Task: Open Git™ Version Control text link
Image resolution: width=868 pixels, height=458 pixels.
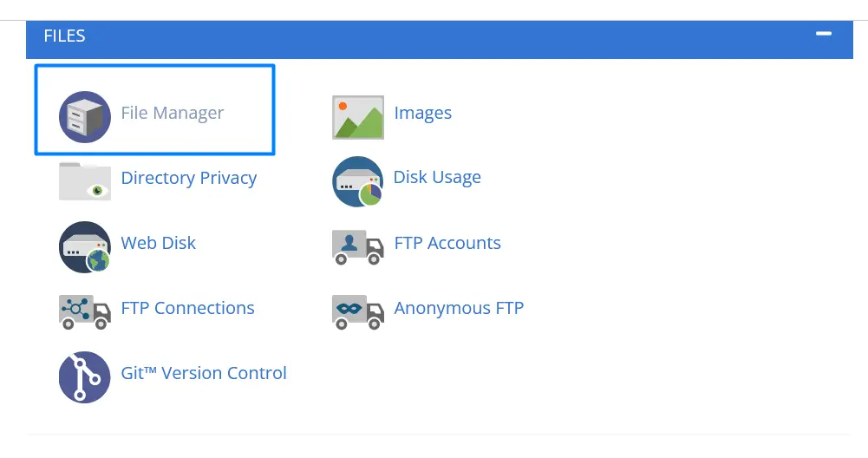Action: tap(204, 373)
